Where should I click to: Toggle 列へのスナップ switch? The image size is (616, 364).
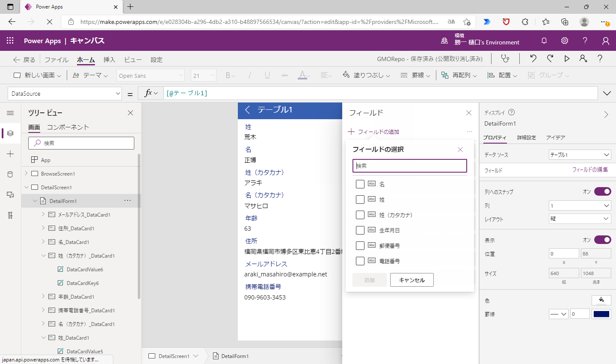tap(602, 191)
